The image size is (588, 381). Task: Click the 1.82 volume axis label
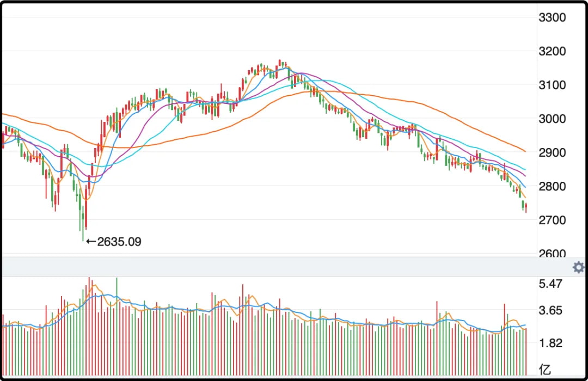point(550,343)
